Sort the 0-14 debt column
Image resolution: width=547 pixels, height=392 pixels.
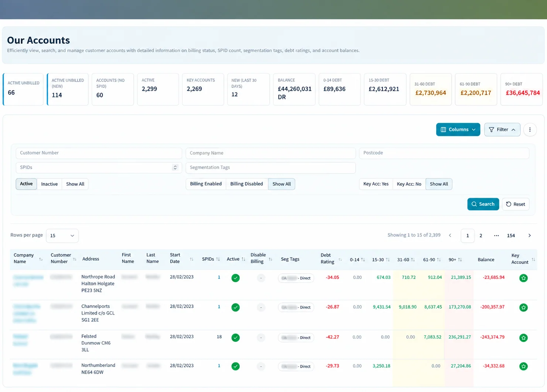point(363,259)
